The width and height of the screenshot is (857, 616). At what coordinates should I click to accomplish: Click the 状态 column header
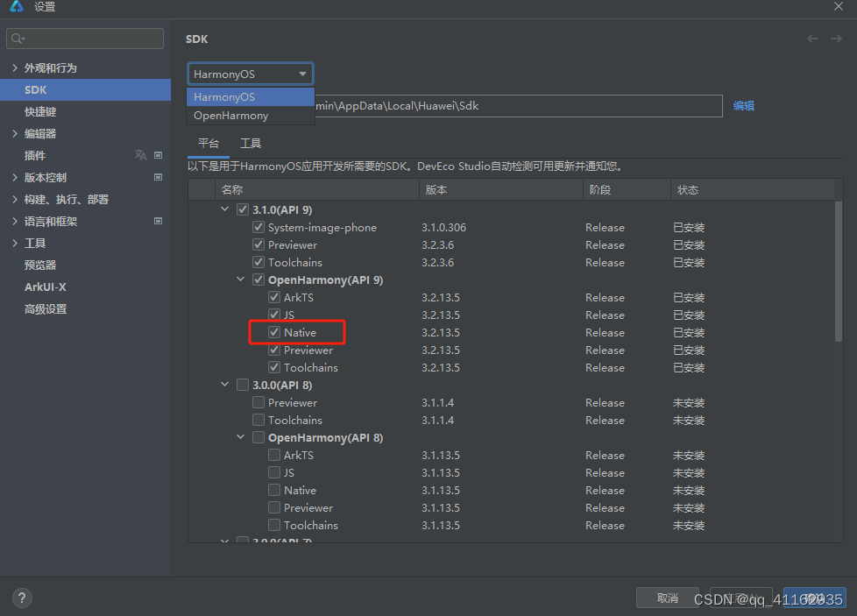coord(753,189)
